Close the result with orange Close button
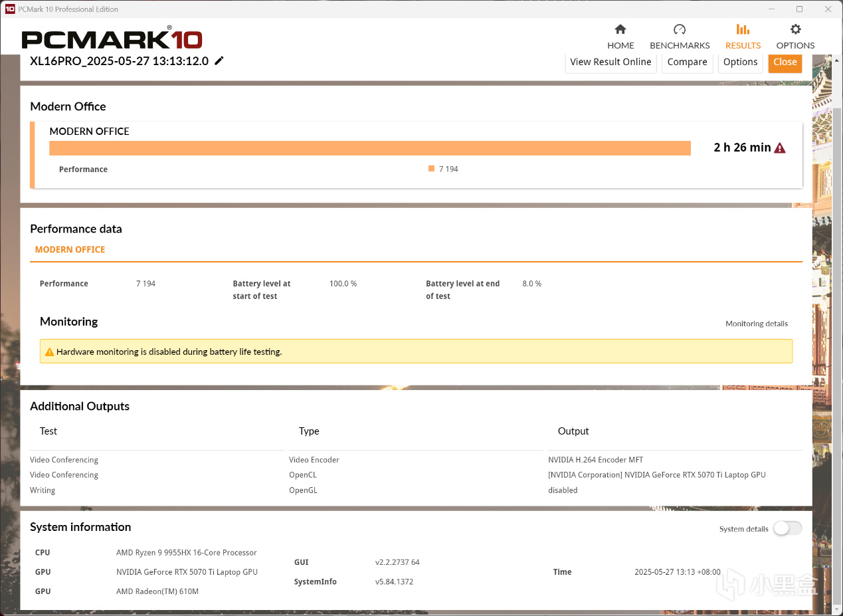Screen dimensions: 843x616 point(785,62)
